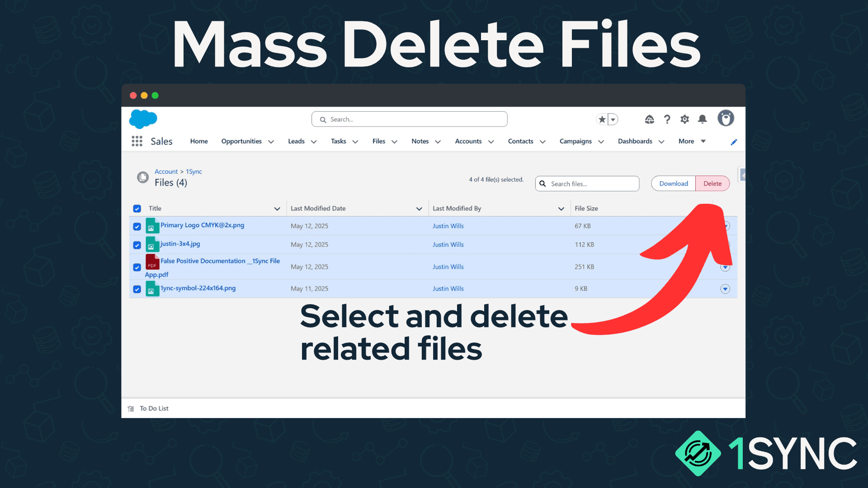The height and width of the screenshot is (488, 868).
Task: Click the Delete button
Action: (x=712, y=183)
